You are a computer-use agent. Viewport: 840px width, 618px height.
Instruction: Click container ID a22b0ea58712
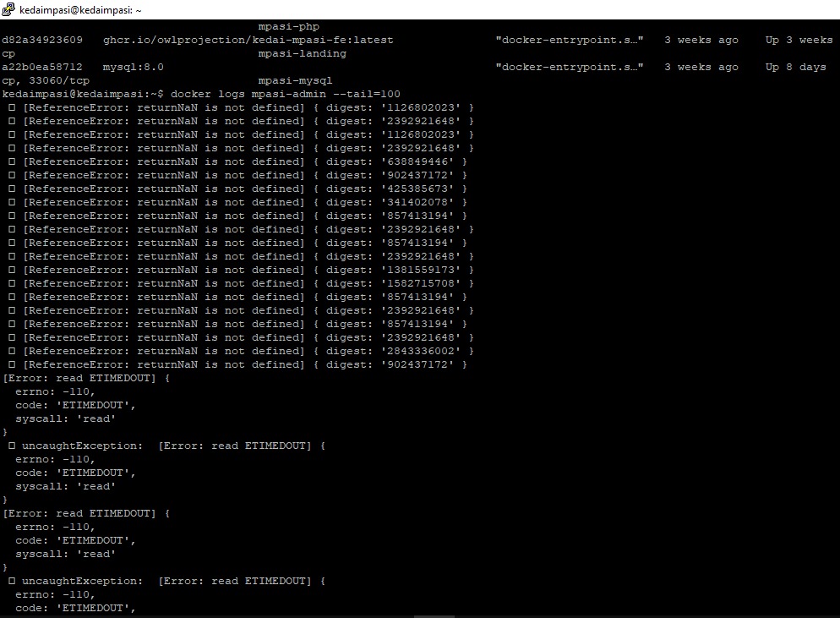click(x=42, y=67)
